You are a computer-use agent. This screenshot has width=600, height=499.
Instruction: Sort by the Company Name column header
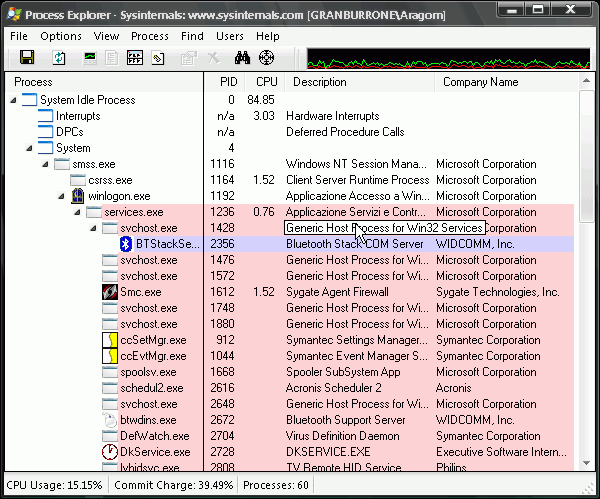point(506,82)
